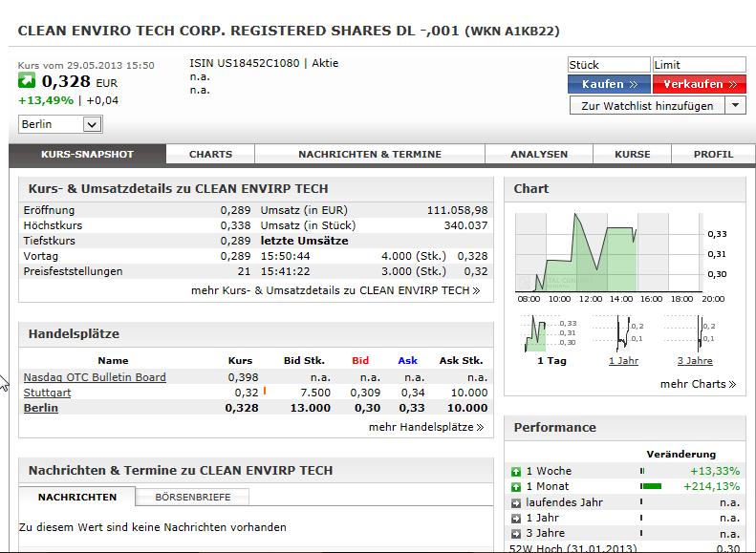Click the 1 Woche green arrow icon

516,471
